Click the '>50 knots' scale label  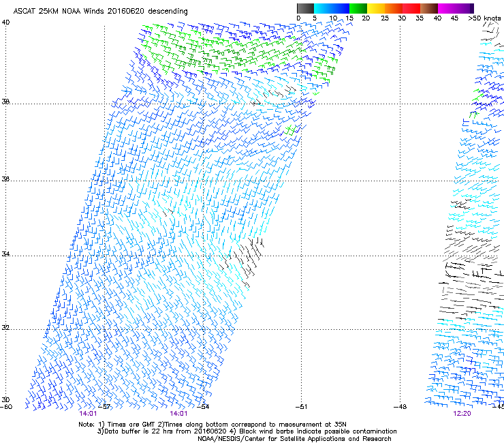coord(484,18)
